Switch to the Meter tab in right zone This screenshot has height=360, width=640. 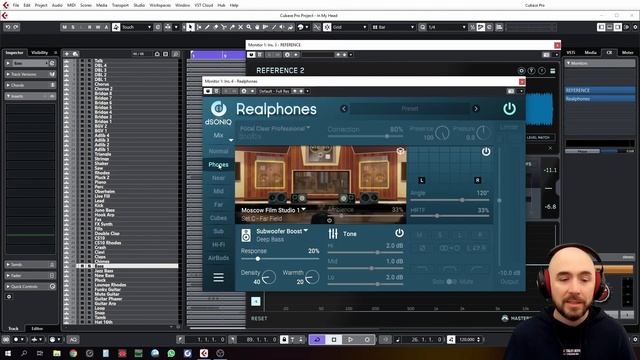coord(627,53)
